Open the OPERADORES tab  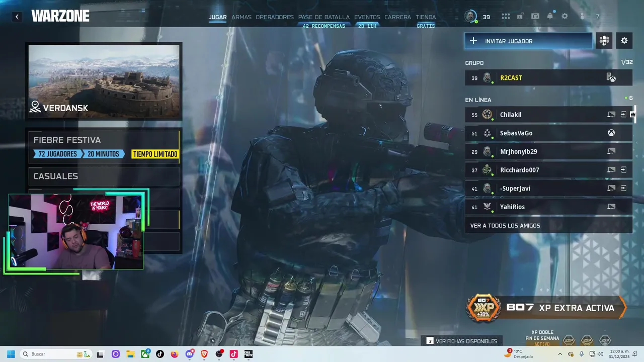pyautogui.click(x=275, y=17)
